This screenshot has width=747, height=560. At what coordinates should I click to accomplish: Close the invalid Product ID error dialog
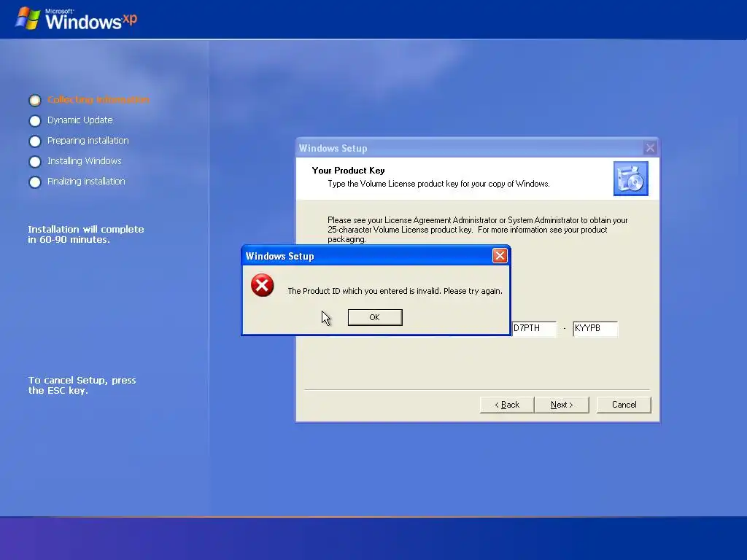499,256
